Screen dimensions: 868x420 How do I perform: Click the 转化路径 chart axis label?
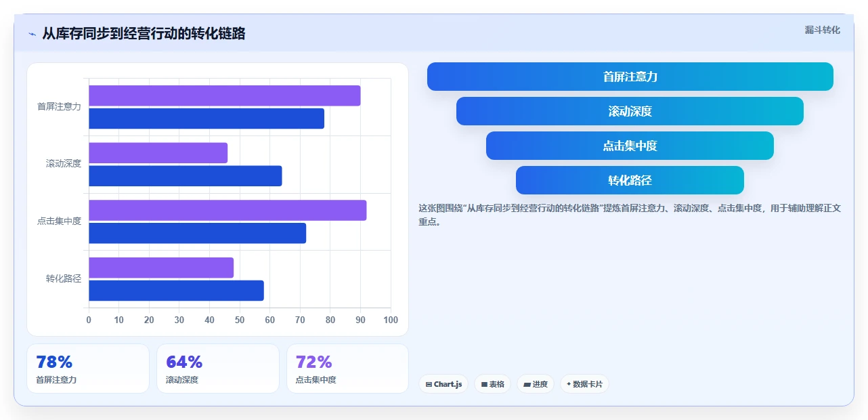coord(64,279)
